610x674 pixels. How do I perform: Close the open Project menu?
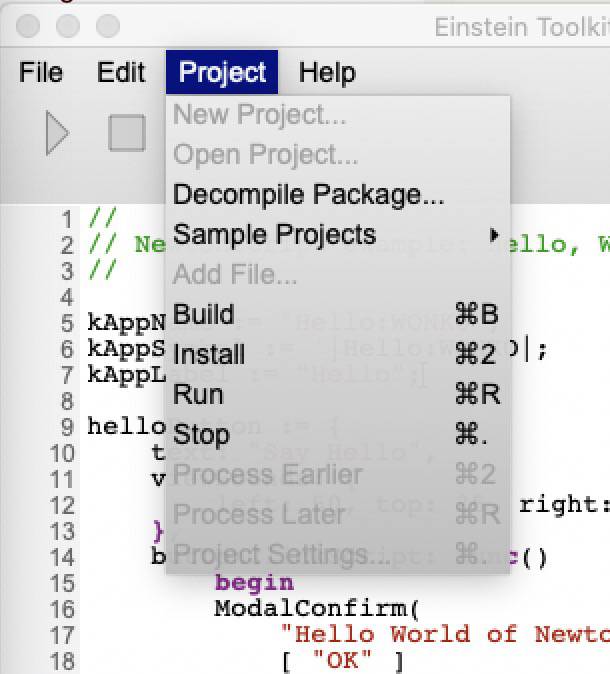click(222, 73)
